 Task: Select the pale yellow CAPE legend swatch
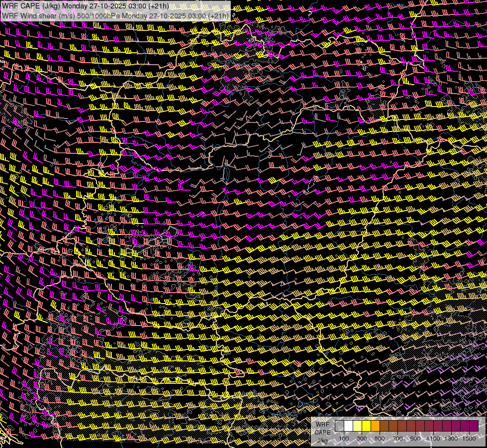pyautogui.click(x=358, y=426)
